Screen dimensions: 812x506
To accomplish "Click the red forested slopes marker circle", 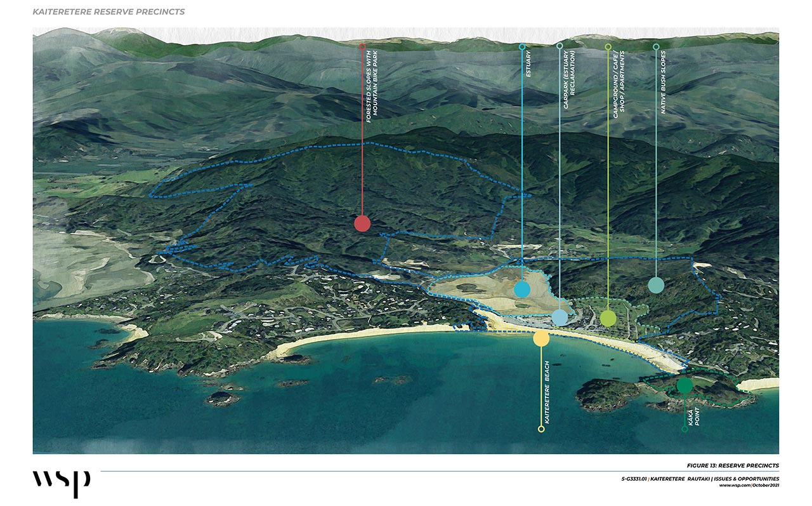I will (x=362, y=223).
